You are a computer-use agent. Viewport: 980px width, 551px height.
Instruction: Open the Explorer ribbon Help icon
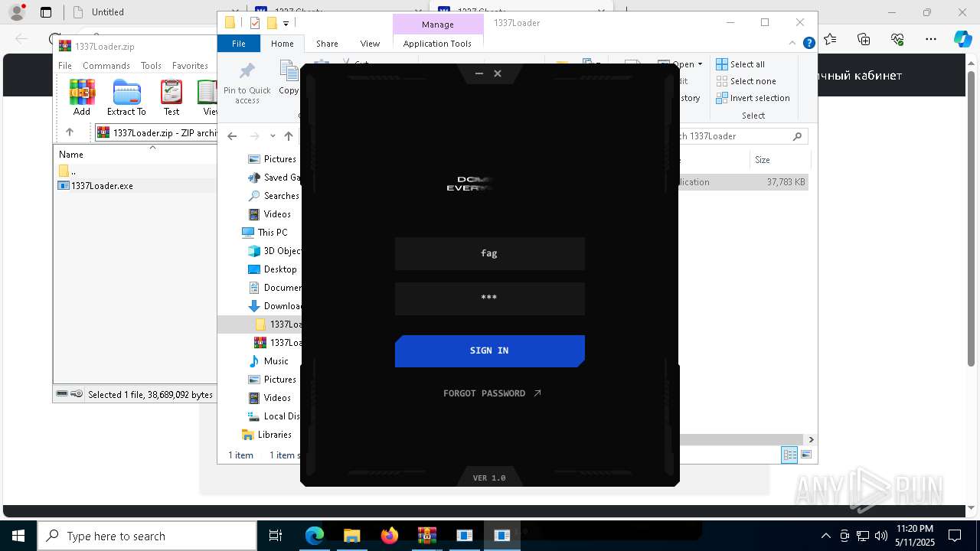pyautogui.click(x=808, y=44)
